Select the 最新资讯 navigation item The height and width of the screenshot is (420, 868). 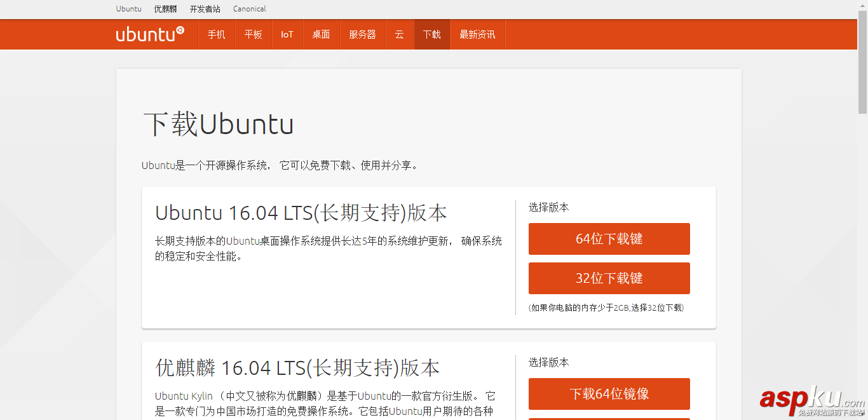(x=478, y=34)
